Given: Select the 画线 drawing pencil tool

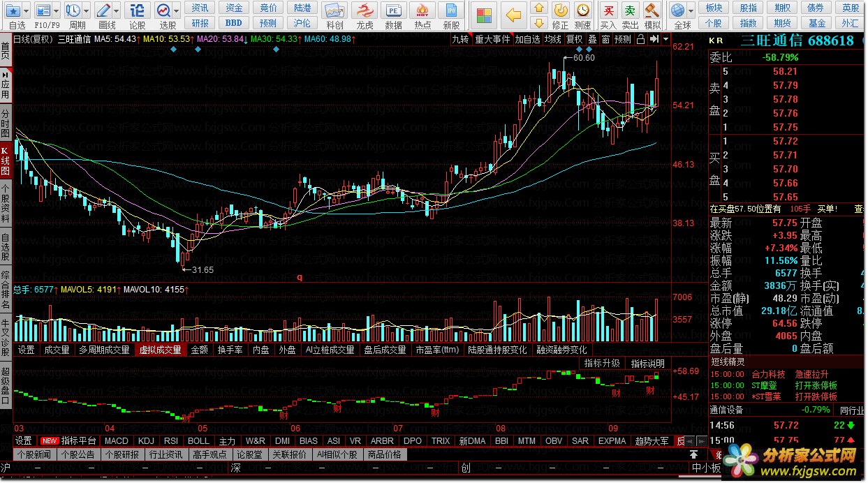Looking at the screenshot, I should [103, 10].
